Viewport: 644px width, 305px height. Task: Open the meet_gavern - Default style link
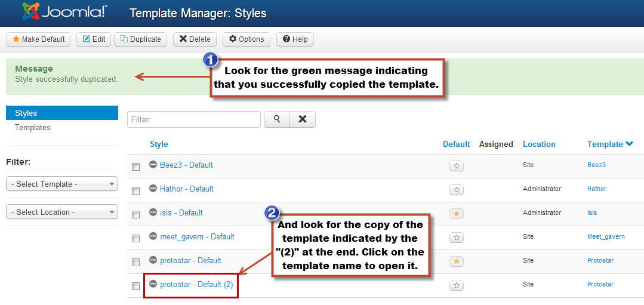[197, 236]
